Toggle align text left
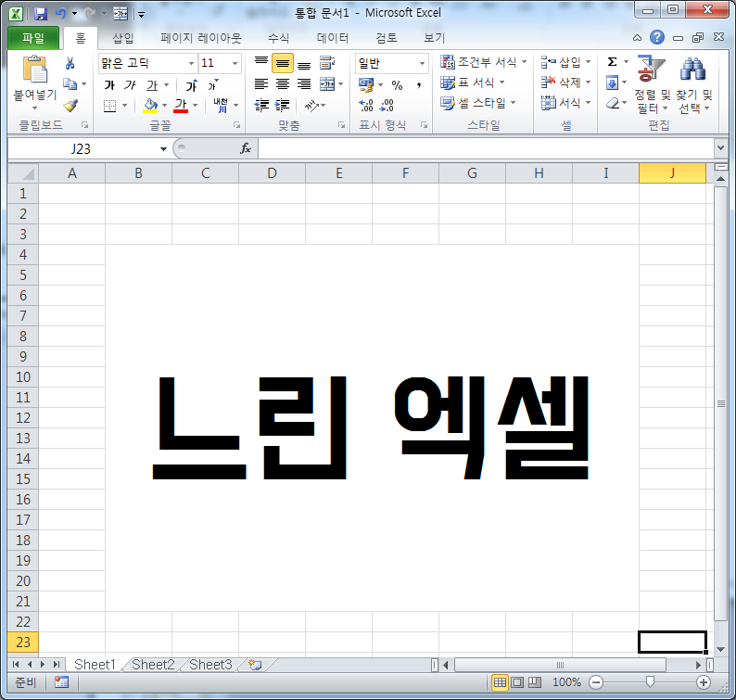The width and height of the screenshot is (736, 700). pyautogui.click(x=261, y=84)
